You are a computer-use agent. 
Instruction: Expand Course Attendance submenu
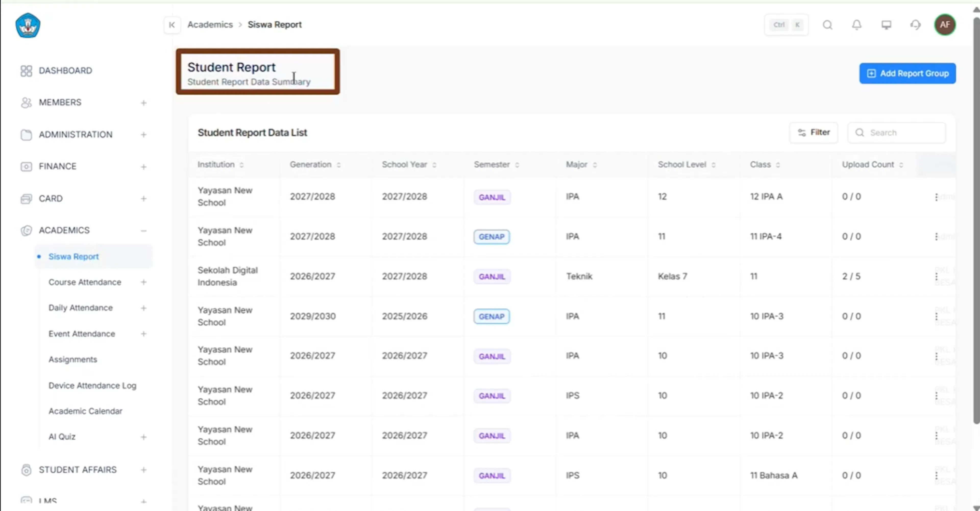click(143, 282)
